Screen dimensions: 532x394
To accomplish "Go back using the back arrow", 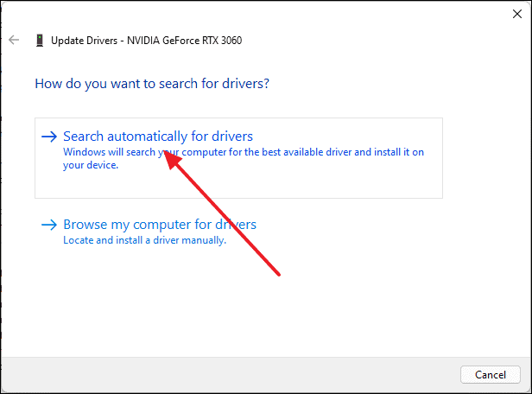I will [14, 40].
